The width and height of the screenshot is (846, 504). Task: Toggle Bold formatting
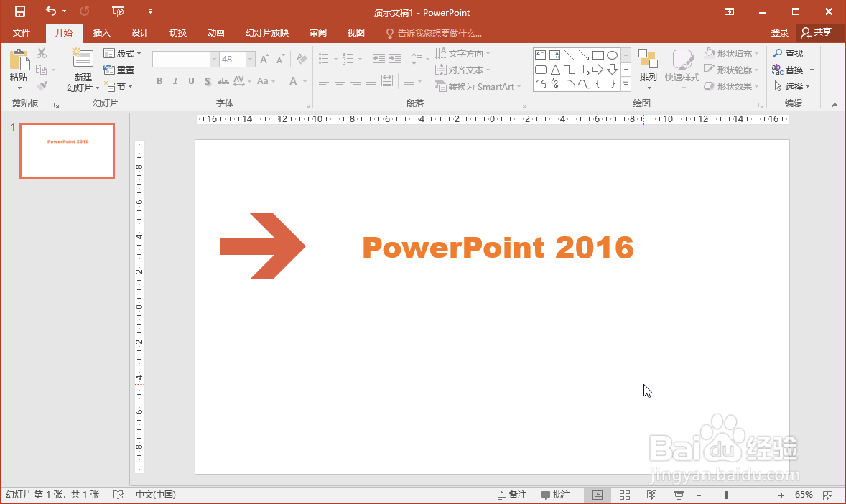click(x=159, y=81)
